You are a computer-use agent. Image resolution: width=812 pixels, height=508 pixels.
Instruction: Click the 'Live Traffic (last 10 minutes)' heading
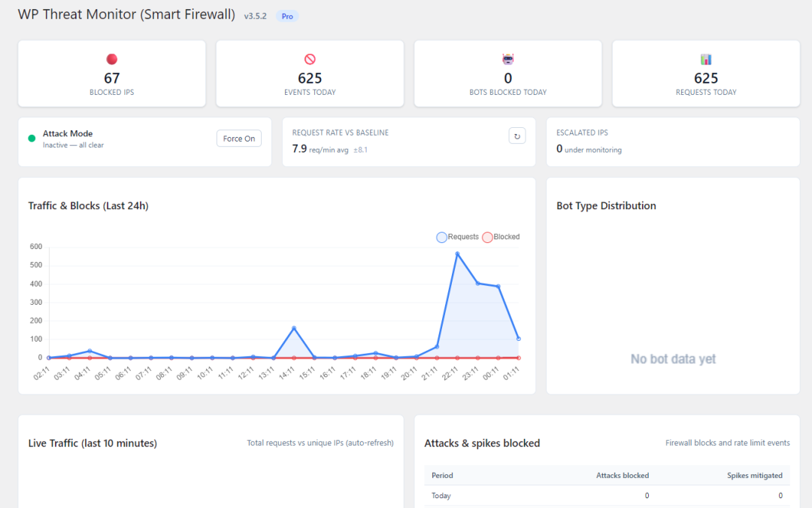pyautogui.click(x=92, y=443)
